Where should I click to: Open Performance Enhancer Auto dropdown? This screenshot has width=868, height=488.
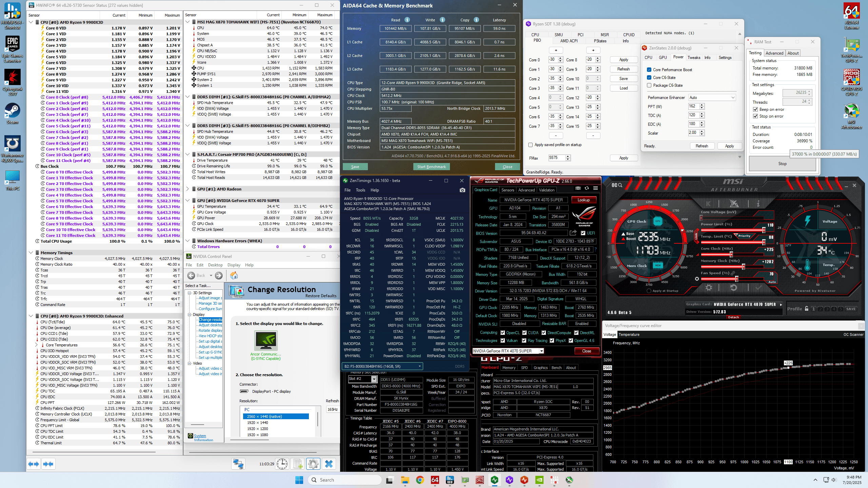pos(712,98)
